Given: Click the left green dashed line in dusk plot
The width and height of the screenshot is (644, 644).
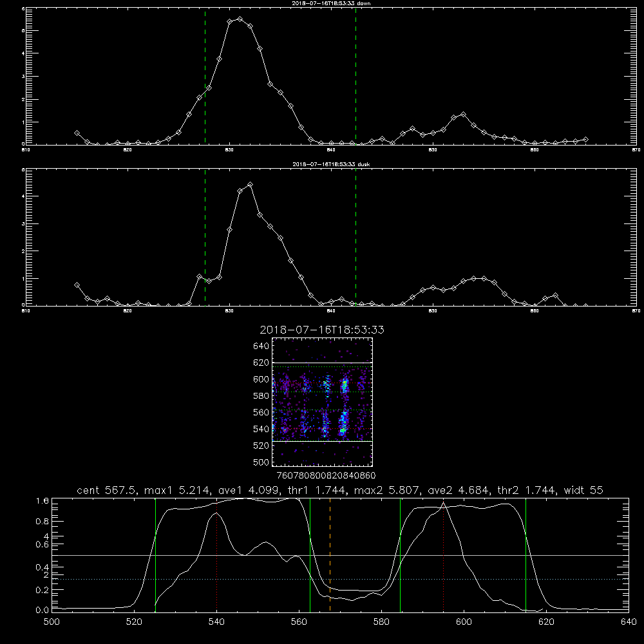Looking at the screenshot, I should [205, 237].
